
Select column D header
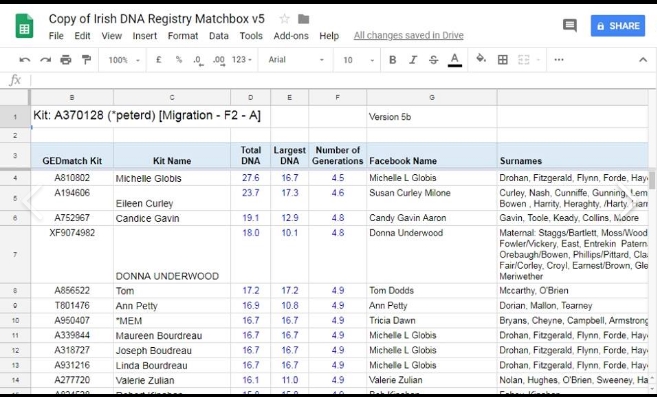point(251,97)
